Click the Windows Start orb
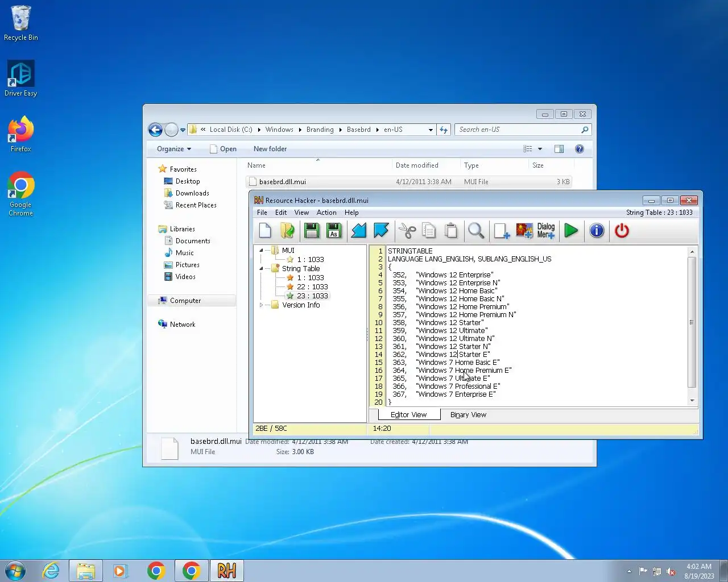The height and width of the screenshot is (582, 728). click(x=15, y=571)
